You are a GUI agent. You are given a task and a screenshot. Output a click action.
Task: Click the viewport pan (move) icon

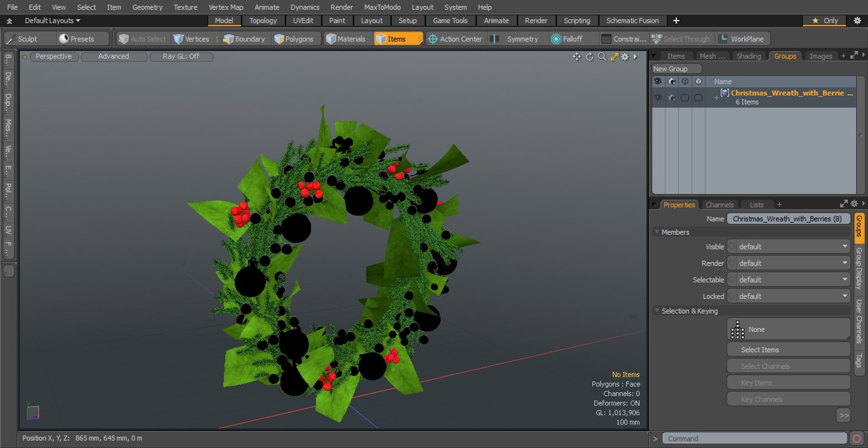coord(576,57)
